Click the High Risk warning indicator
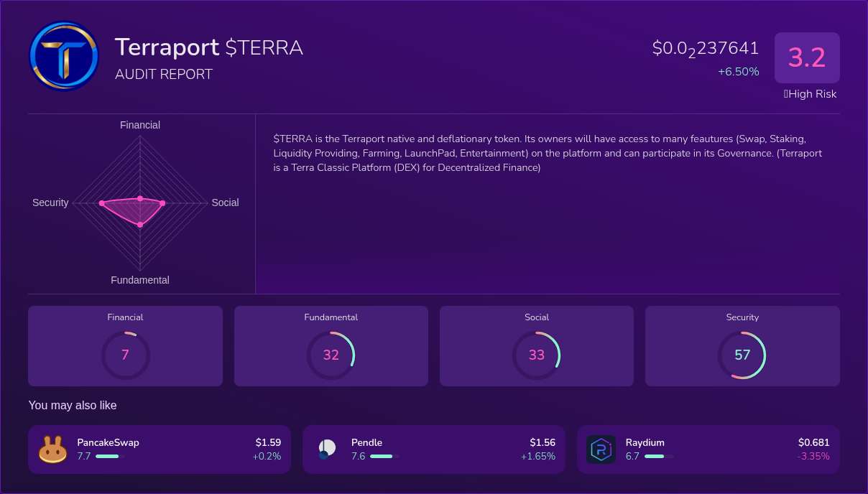 (810, 94)
